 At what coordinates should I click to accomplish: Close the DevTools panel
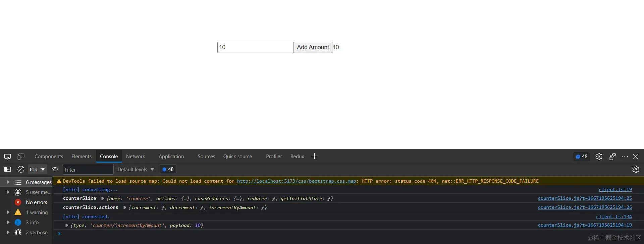[x=636, y=157]
